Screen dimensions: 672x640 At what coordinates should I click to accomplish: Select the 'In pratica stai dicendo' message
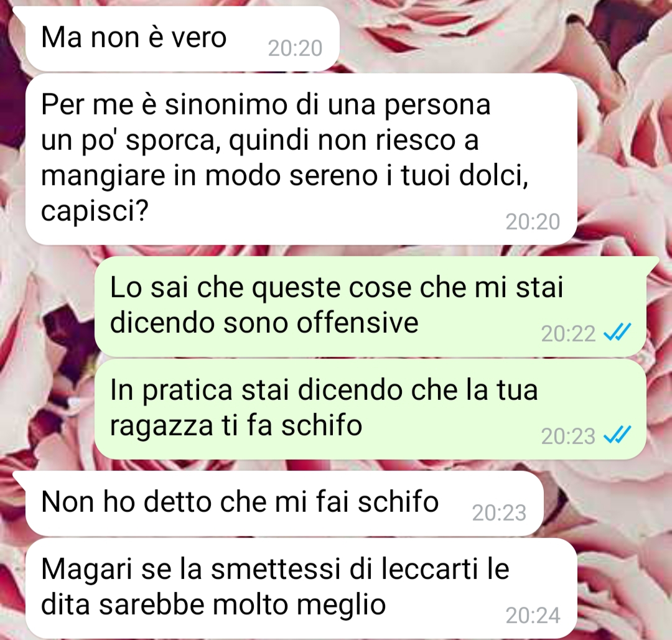pyautogui.click(x=370, y=409)
